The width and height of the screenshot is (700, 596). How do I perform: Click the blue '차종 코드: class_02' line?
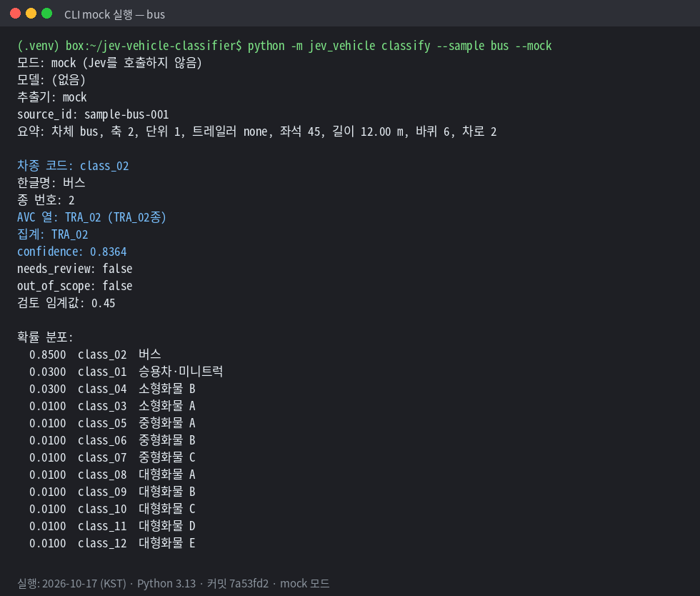click(x=73, y=166)
